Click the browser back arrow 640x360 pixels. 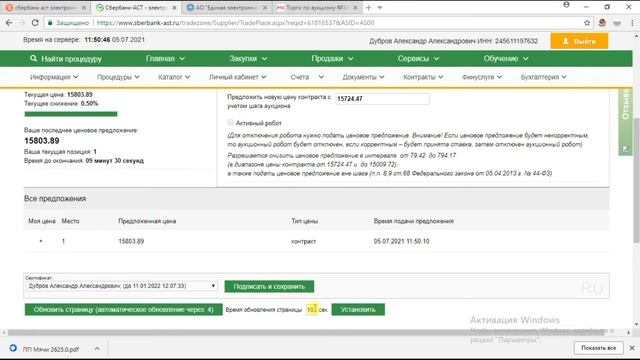tap(9, 23)
